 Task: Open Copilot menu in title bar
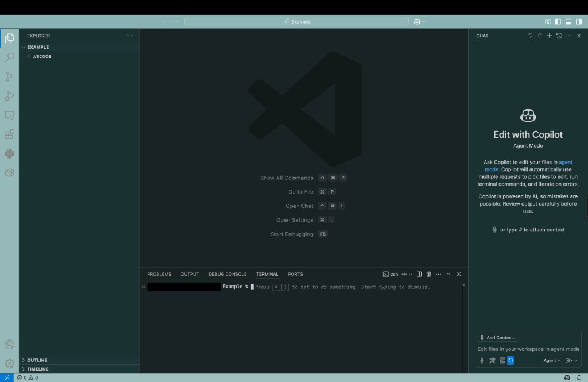419,22
